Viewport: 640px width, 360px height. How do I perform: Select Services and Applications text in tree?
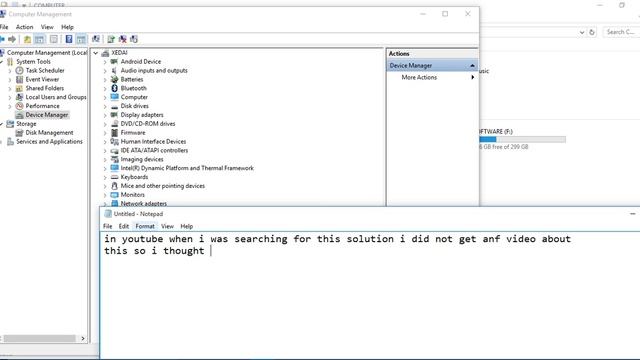pyautogui.click(x=49, y=142)
